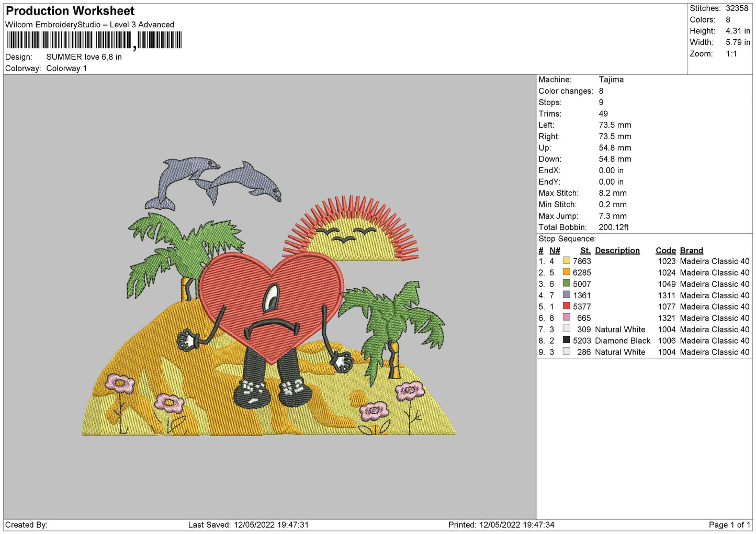Click the purple 1311 thread color swatch

[566, 295]
